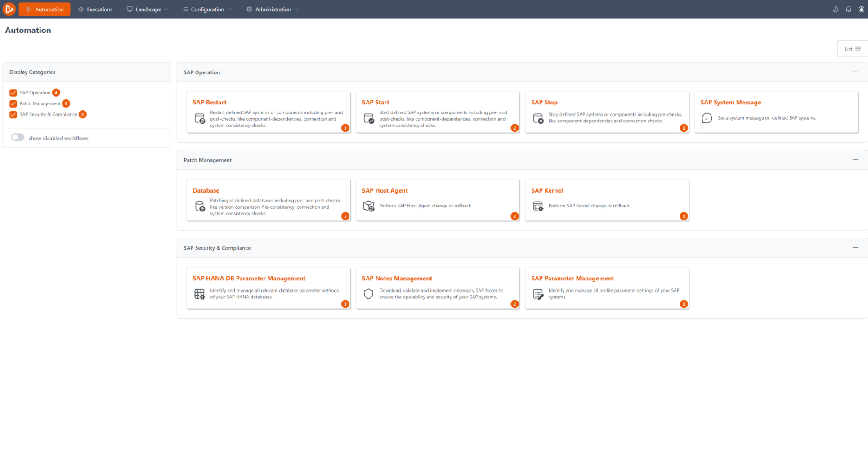Click badge next to SAP Operation category

[x=56, y=93]
